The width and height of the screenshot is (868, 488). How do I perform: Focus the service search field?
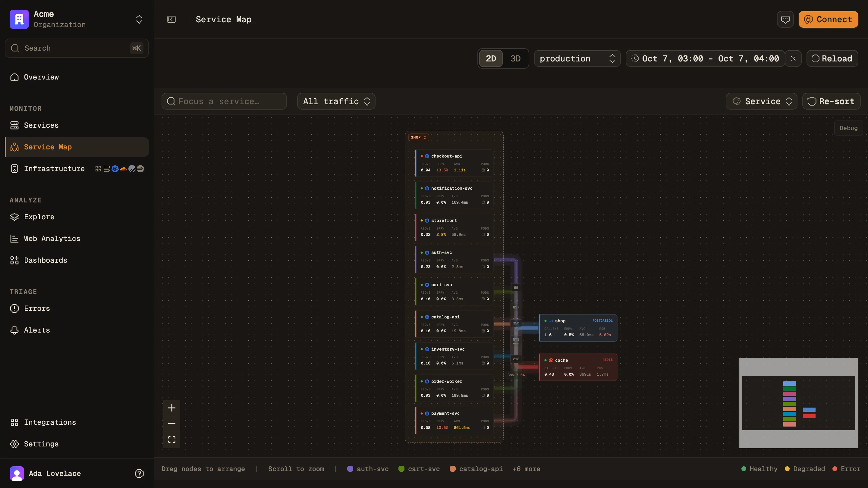point(224,102)
